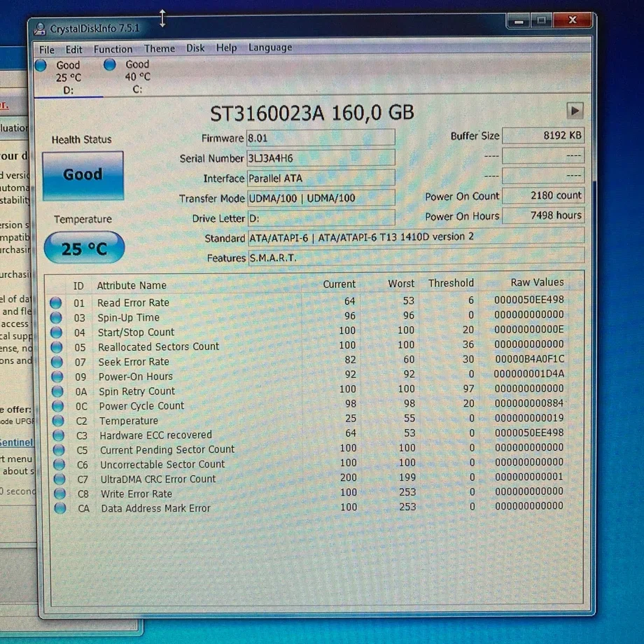Click the ID column header

[x=78, y=286]
